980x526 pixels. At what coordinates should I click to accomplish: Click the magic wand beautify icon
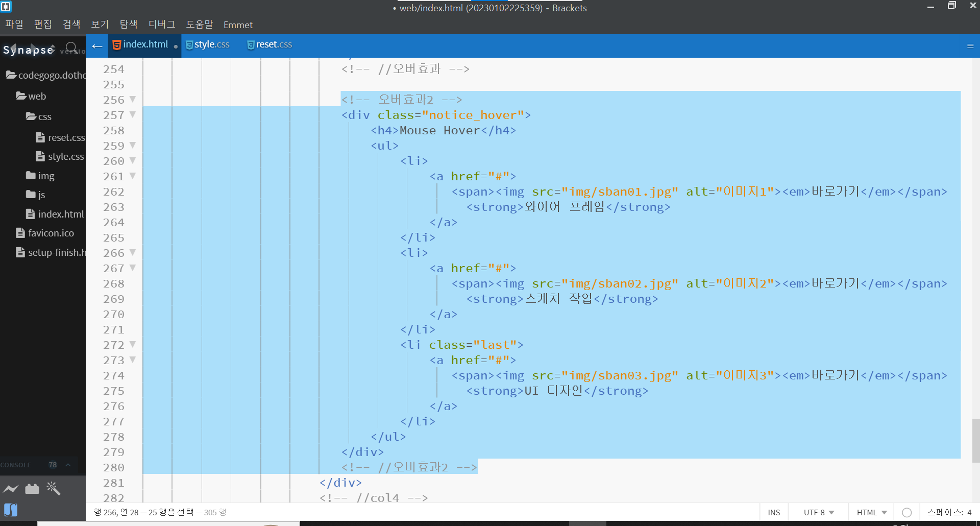click(x=54, y=489)
